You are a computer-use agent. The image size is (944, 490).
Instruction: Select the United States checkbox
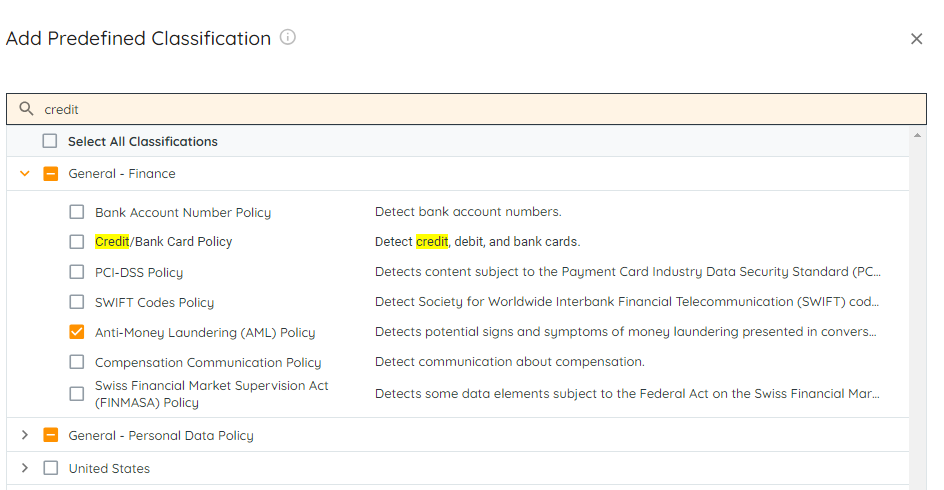pyautogui.click(x=50, y=468)
